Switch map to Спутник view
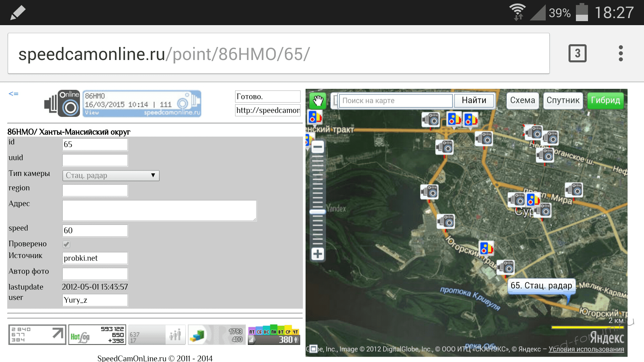The width and height of the screenshot is (644, 362). pos(563,100)
